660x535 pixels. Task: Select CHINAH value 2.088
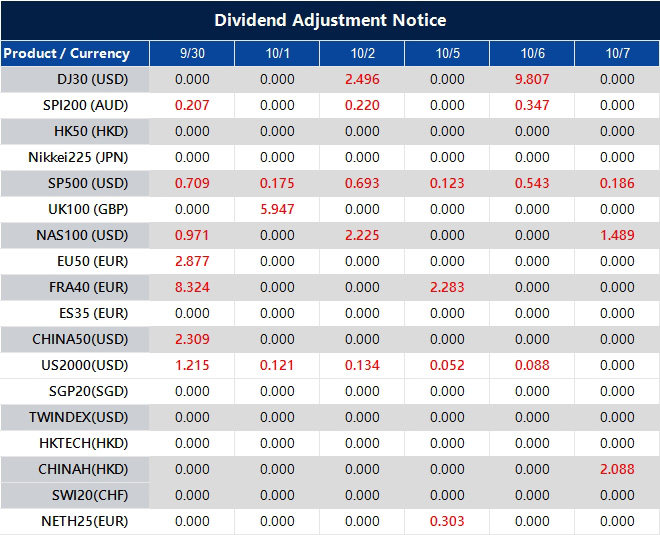click(617, 469)
